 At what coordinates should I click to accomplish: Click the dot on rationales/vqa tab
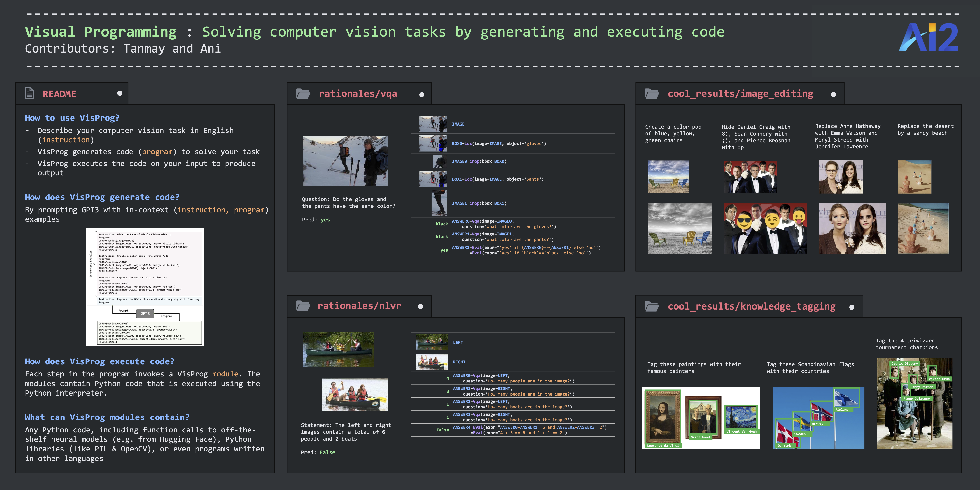[x=422, y=95]
